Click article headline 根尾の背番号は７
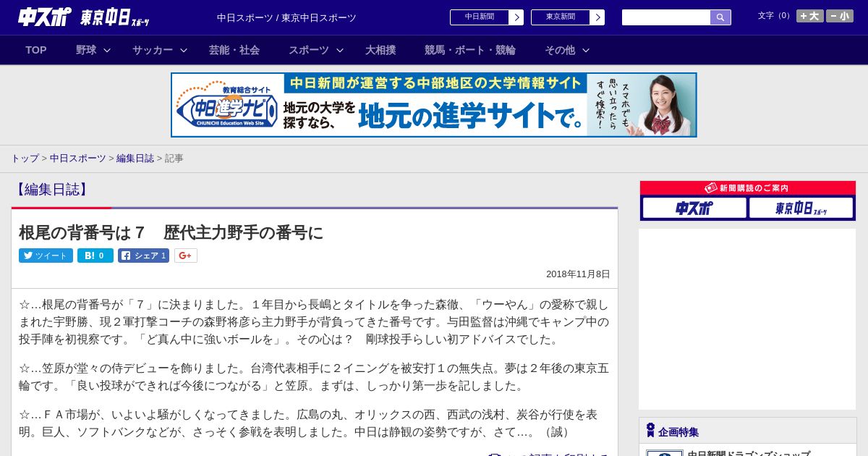868x456 pixels. (x=171, y=232)
